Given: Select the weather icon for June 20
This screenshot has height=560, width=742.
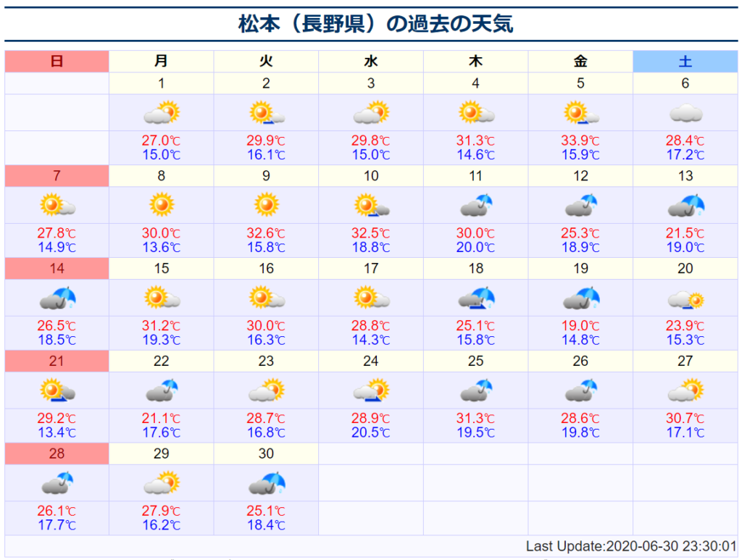Looking at the screenshot, I should tap(685, 298).
